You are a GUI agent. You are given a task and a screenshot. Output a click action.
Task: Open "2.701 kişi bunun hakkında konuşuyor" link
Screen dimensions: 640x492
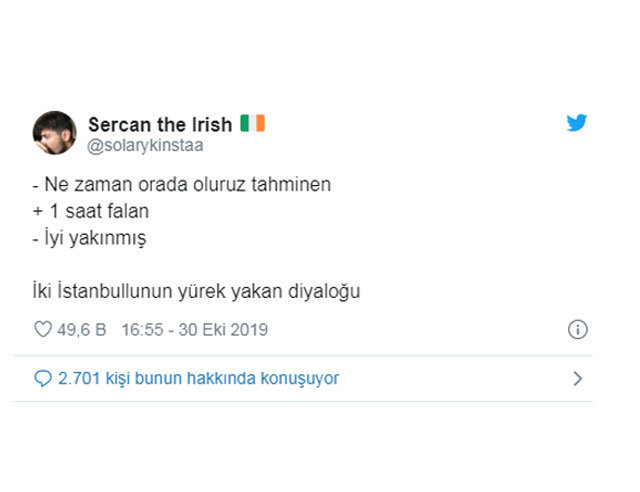click(x=198, y=379)
